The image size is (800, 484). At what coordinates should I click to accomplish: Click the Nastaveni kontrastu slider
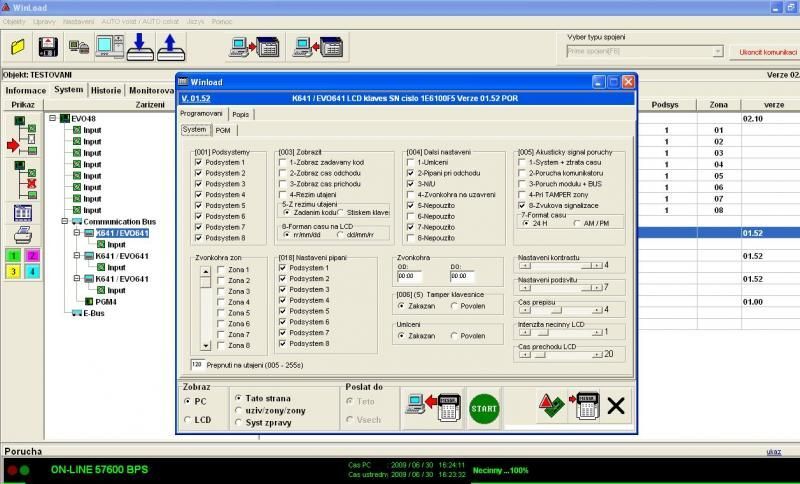(561, 265)
